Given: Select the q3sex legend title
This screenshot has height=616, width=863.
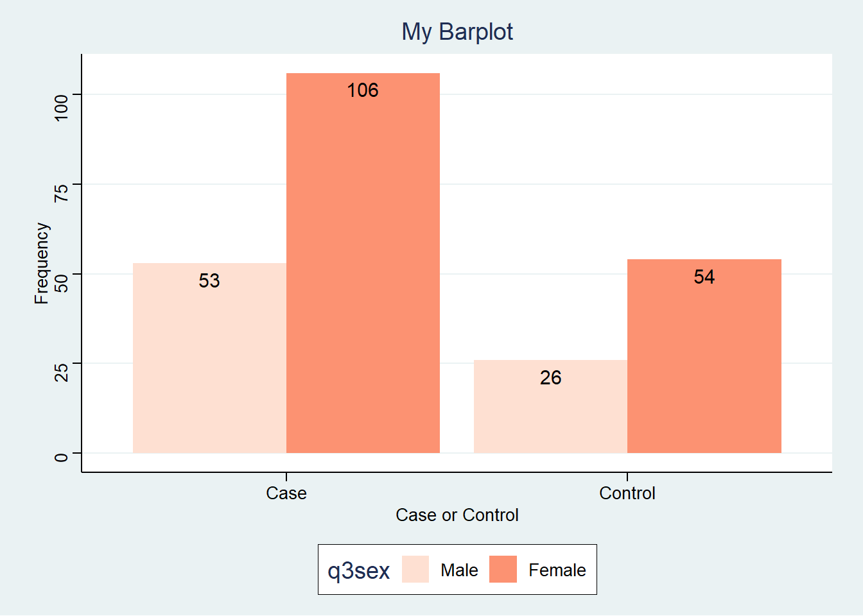Looking at the screenshot, I should coord(358,570).
